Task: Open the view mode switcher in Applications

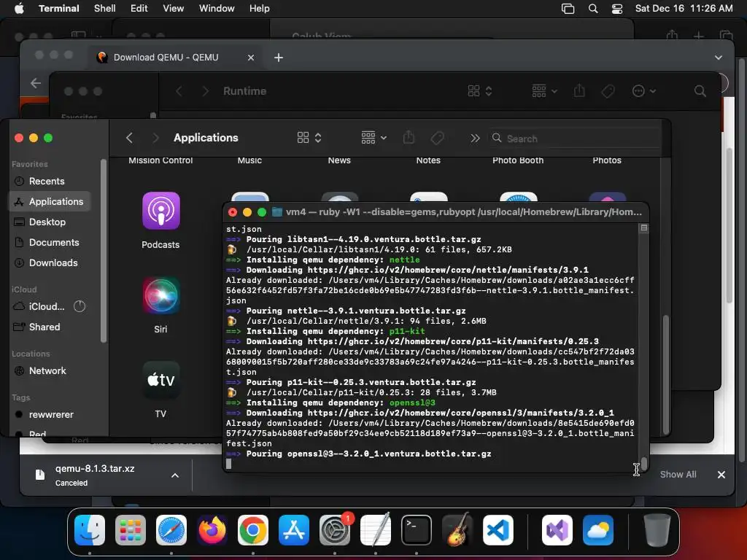Action: pos(309,138)
